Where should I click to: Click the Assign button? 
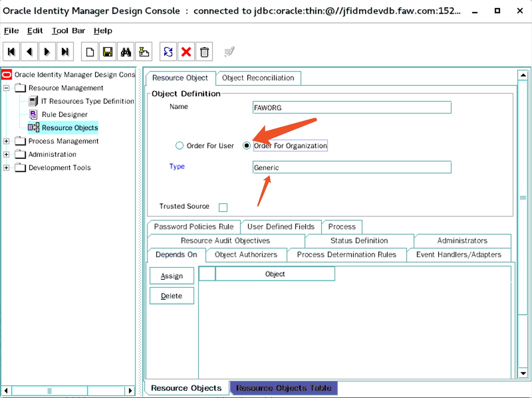click(x=172, y=276)
